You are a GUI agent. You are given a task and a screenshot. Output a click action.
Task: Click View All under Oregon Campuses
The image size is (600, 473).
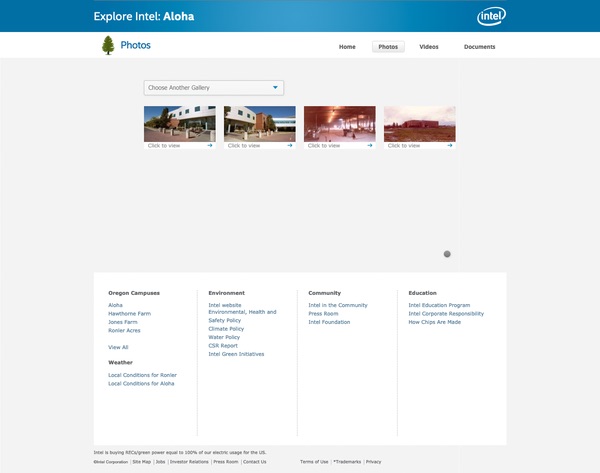coord(118,347)
